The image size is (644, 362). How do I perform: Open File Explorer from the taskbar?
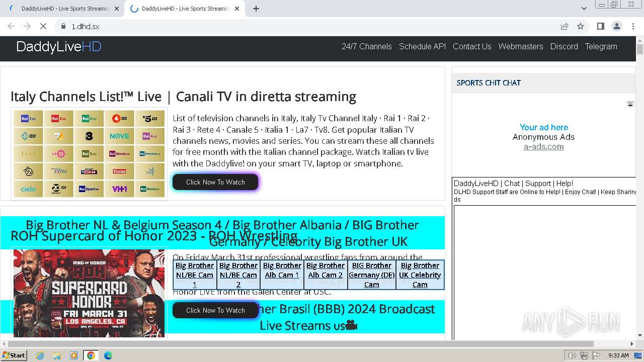pyautogui.click(x=57, y=355)
